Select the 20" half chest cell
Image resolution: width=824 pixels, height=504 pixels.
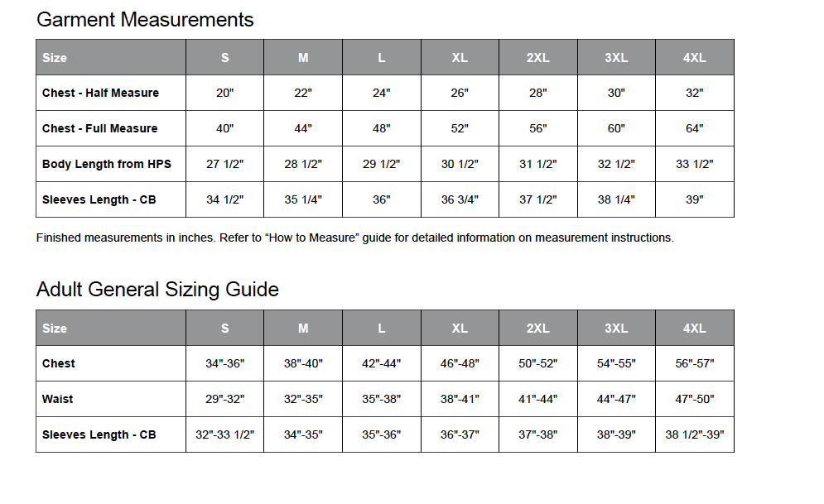[x=224, y=93]
